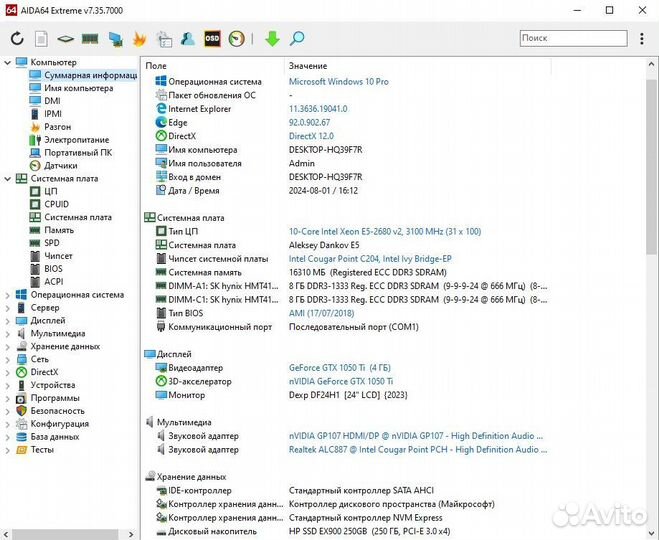Image resolution: width=659 pixels, height=540 pixels.
Task: Select the Internet Explorer version link
Action: pos(318,109)
